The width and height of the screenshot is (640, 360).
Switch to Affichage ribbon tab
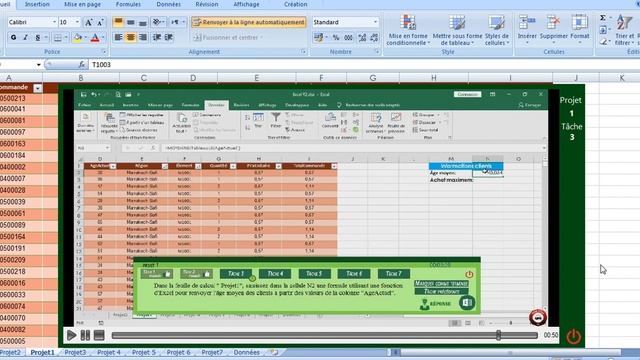click(x=246, y=4)
